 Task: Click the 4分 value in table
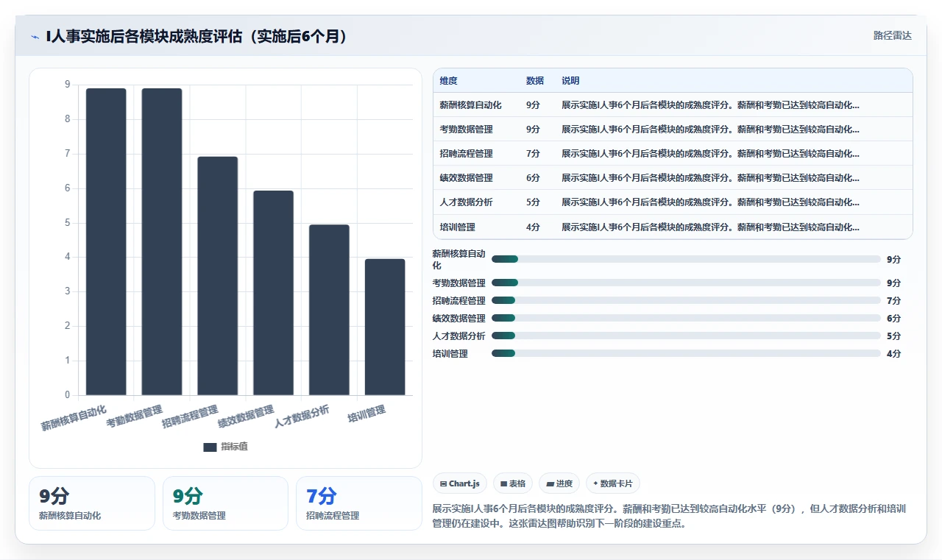[533, 227]
